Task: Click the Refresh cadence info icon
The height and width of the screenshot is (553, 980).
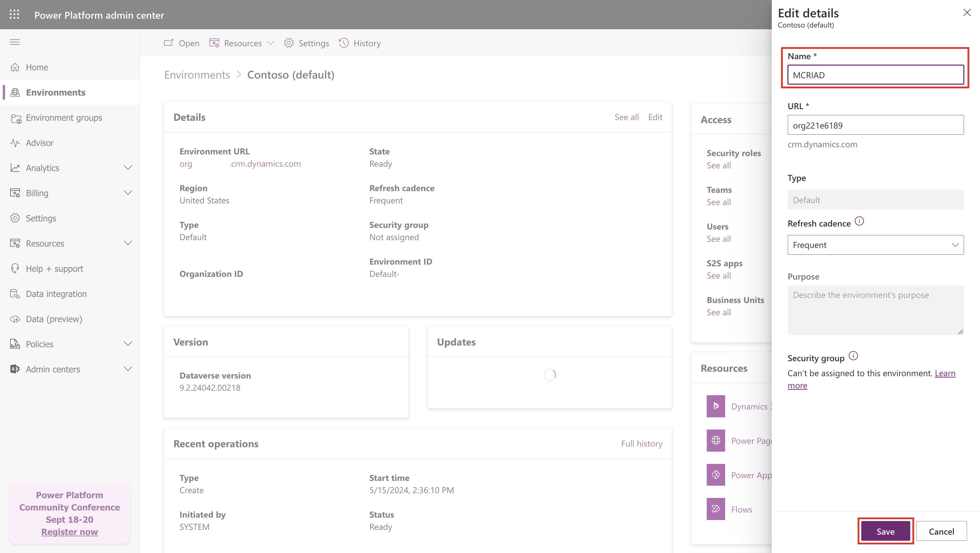Action: pyautogui.click(x=859, y=221)
